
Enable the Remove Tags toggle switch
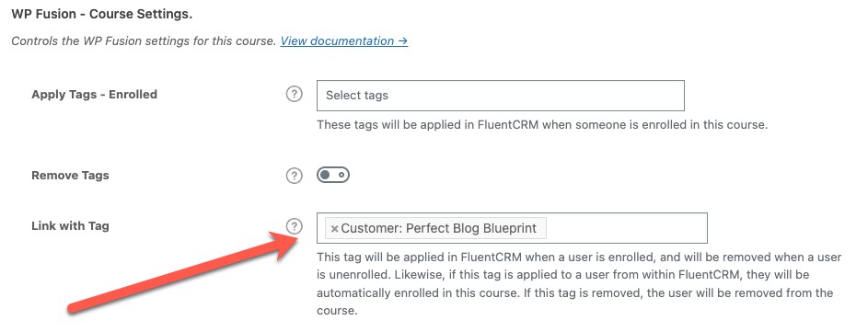(x=332, y=176)
